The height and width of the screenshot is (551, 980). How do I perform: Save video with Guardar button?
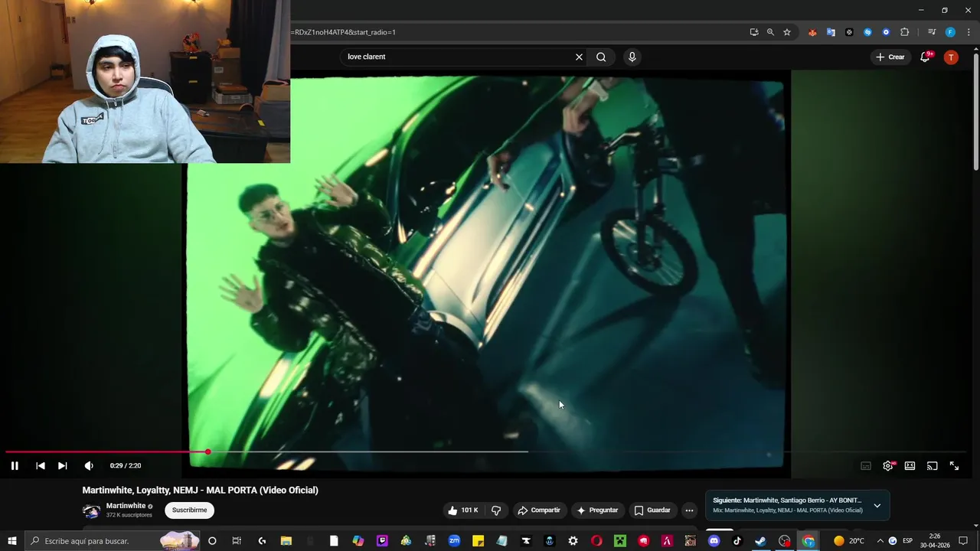(x=652, y=510)
